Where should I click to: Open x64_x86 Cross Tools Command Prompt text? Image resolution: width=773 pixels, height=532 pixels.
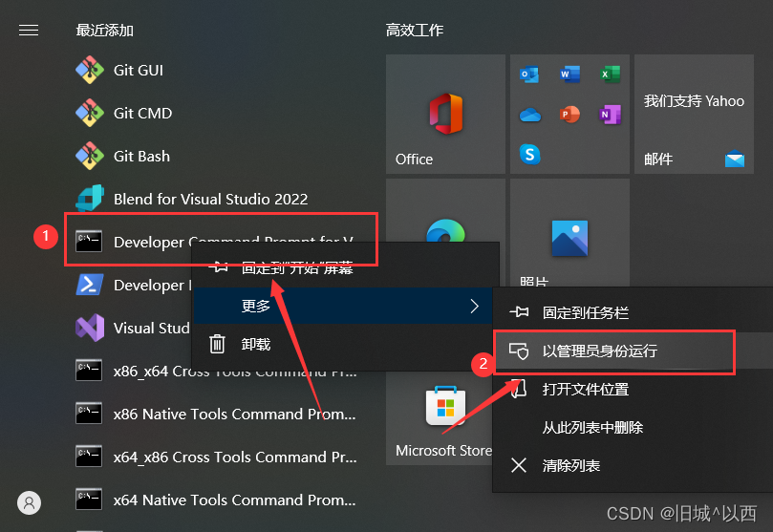[x=235, y=457]
